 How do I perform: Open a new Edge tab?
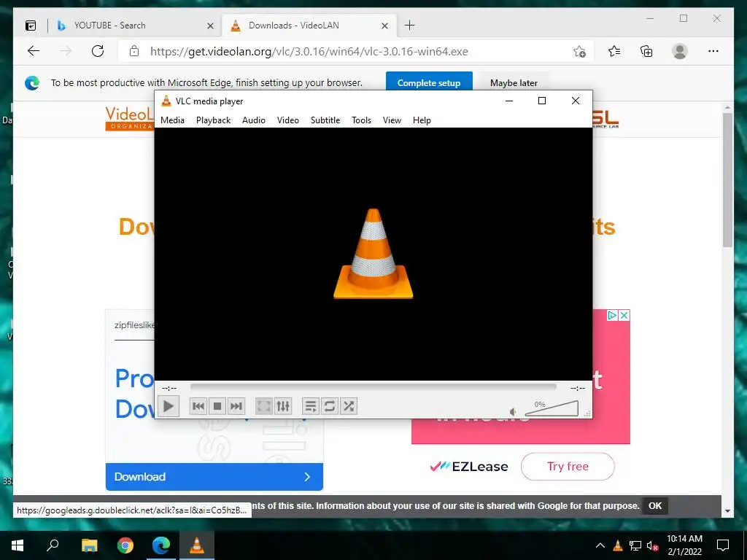[x=410, y=26]
